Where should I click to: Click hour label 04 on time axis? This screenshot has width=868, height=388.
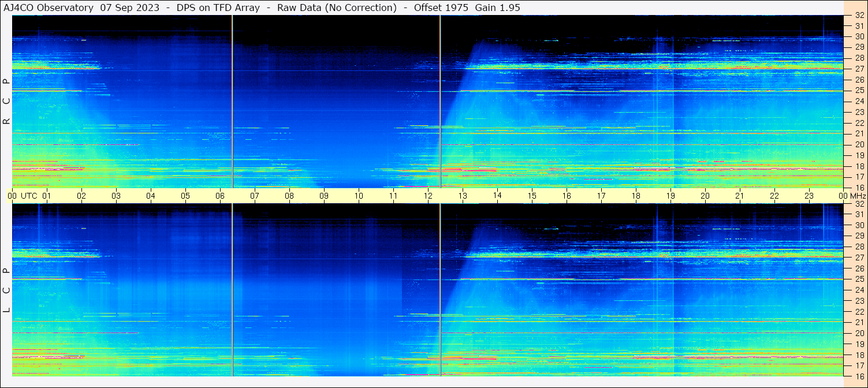point(151,196)
